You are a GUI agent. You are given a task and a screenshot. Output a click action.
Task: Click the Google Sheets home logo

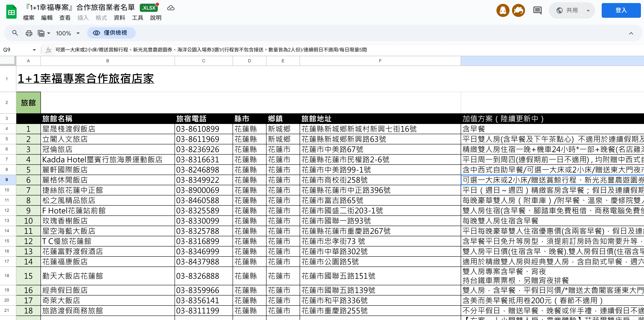11,12
